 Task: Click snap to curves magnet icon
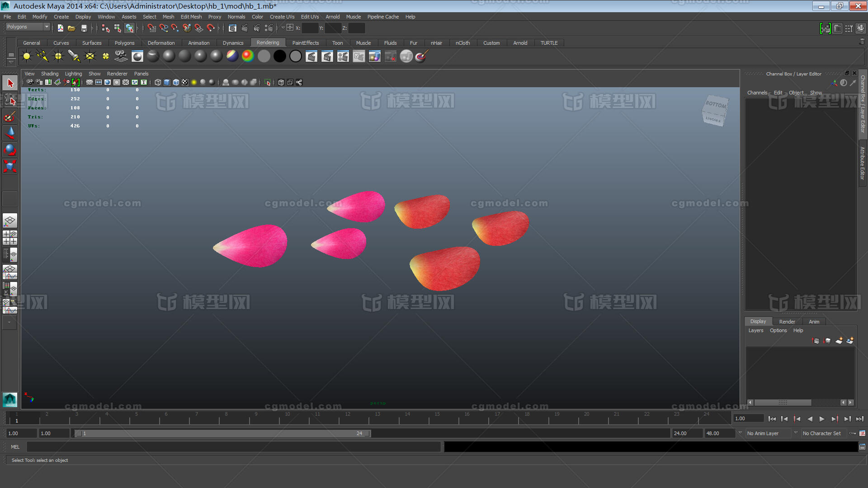click(x=163, y=28)
